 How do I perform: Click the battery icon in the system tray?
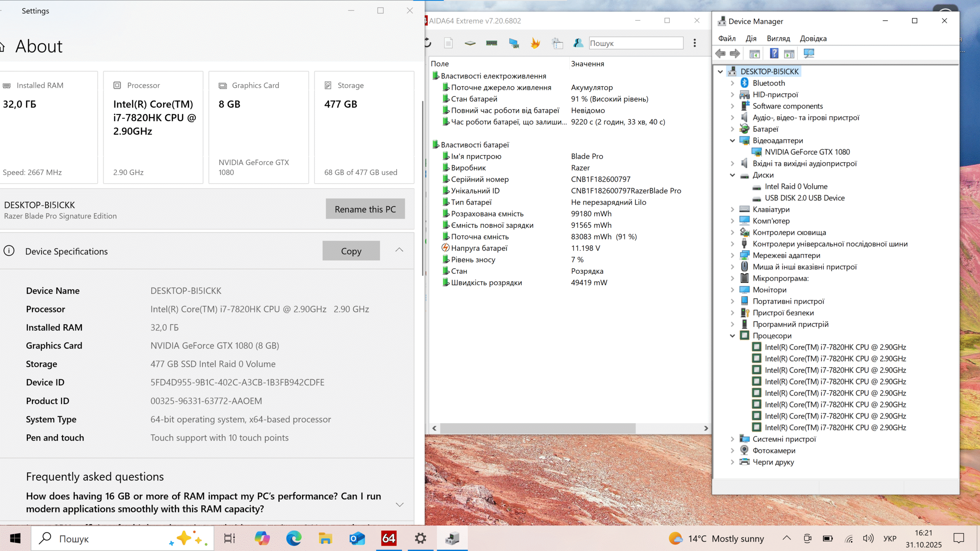(x=828, y=539)
